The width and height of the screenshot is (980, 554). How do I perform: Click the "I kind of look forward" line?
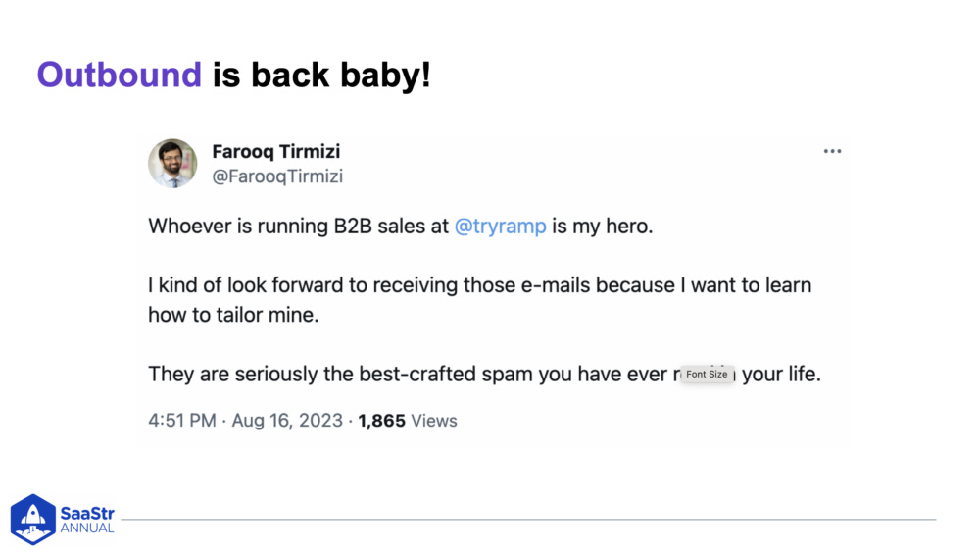[479, 286]
